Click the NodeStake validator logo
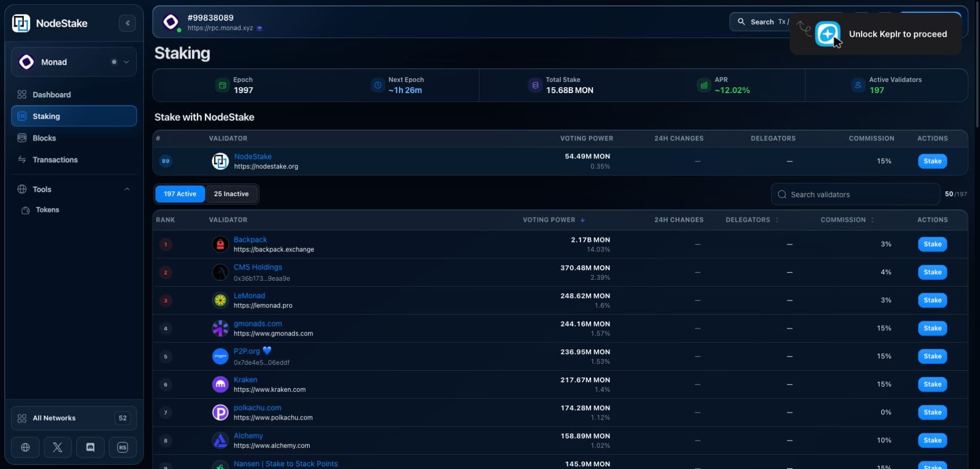This screenshot has width=980, height=469. [x=220, y=161]
